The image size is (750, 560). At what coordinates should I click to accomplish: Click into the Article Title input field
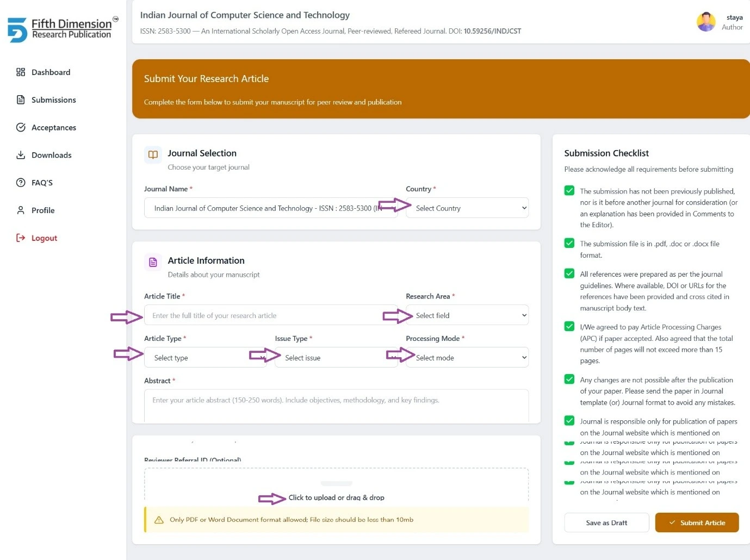point(270,315)
